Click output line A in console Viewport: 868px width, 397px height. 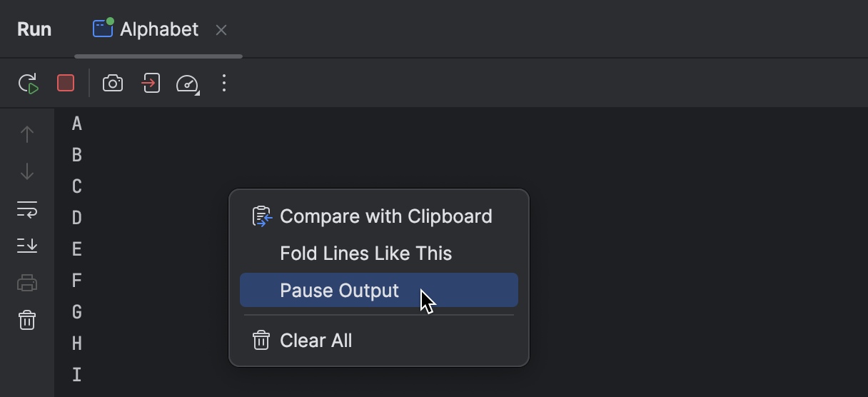(x=77, y=124)
